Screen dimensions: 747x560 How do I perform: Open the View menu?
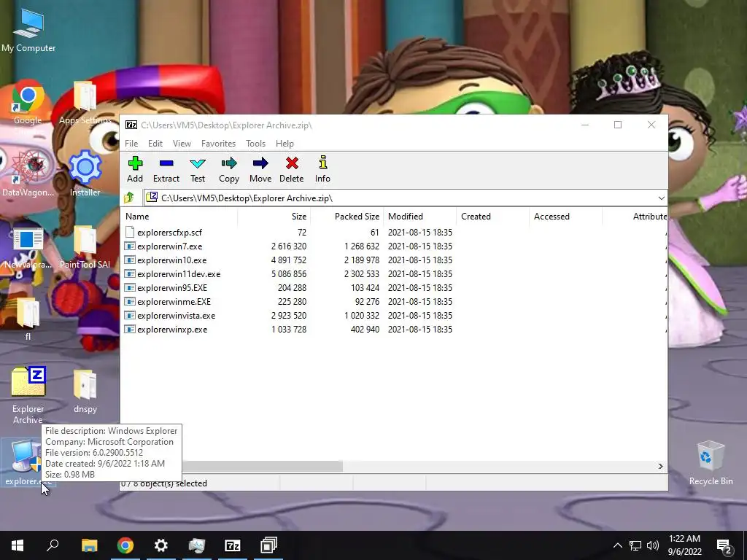tap(182, 144)
